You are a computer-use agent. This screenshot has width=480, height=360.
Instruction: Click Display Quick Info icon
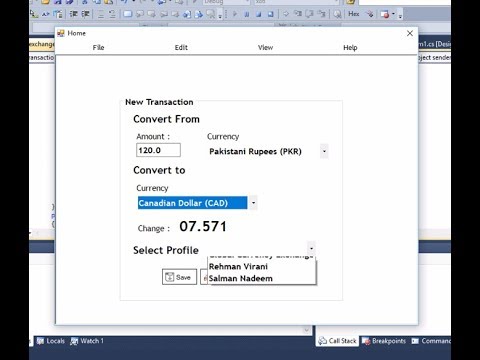point(58,14)
